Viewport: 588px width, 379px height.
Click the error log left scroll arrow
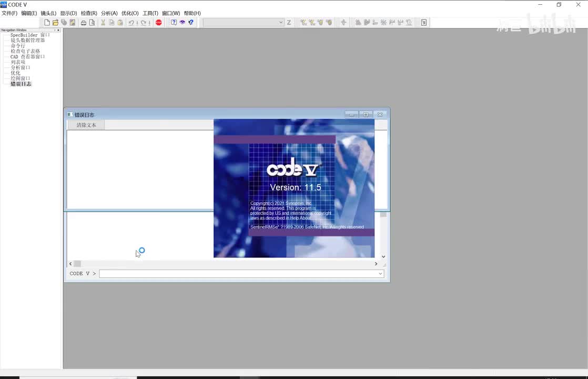coord(70,264)
